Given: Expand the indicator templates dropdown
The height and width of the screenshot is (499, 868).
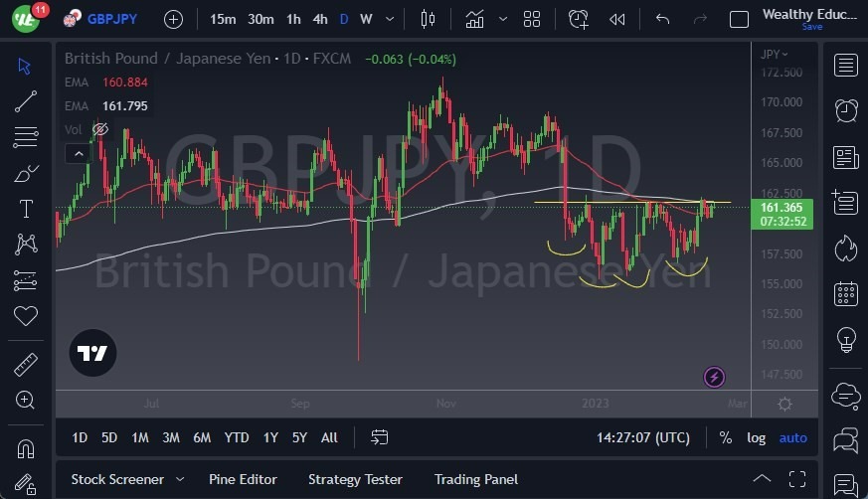Looking at the screenshot, I should tap(503, 19).
